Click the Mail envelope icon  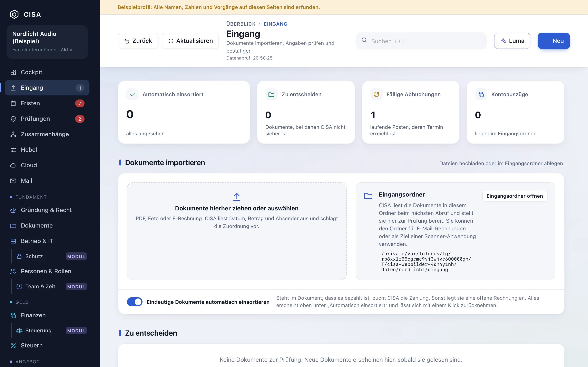pyautogui.click(x=13, y=181)
